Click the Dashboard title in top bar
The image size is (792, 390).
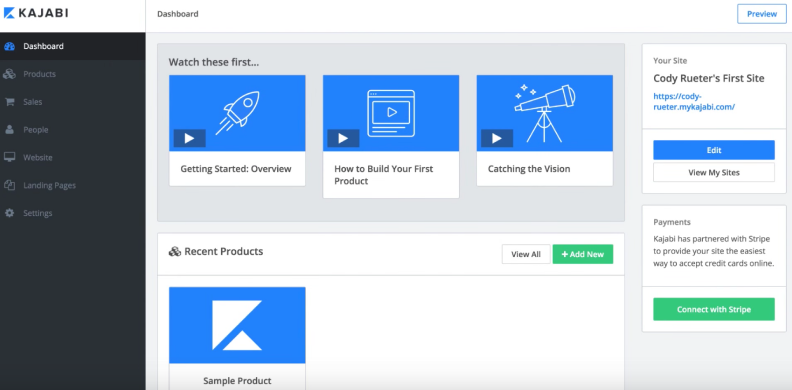point(178,14)
